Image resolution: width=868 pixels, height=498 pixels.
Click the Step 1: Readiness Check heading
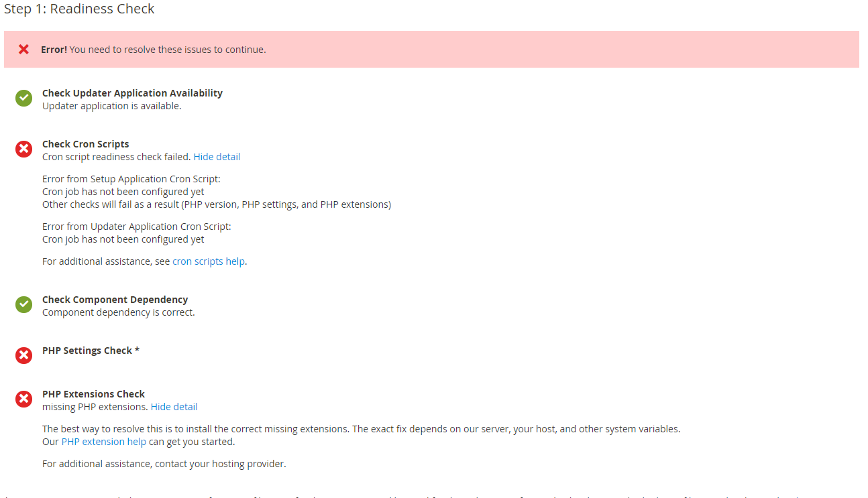pyautogui.click(x=79, y=9)
